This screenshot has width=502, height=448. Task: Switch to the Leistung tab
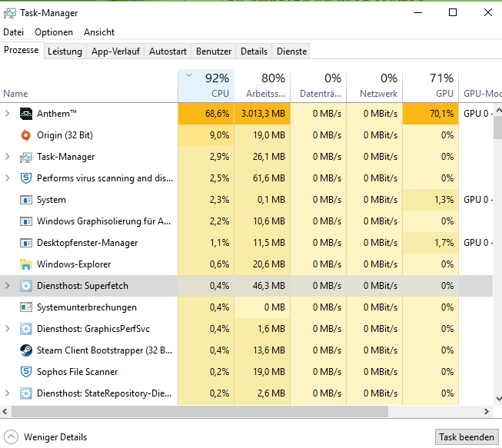pyautogui.click(x=65, y=51)
